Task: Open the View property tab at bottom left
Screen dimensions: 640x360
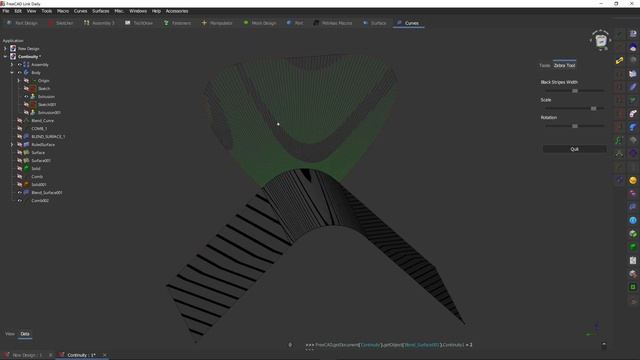Action: tap(10, 334)
